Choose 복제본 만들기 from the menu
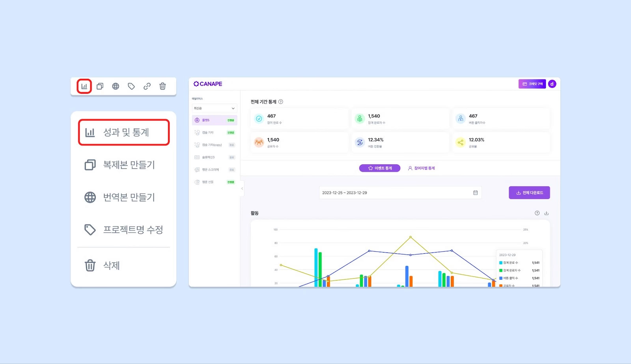The height and width of the screenshot is (364, 631). (x=124, y=165)
